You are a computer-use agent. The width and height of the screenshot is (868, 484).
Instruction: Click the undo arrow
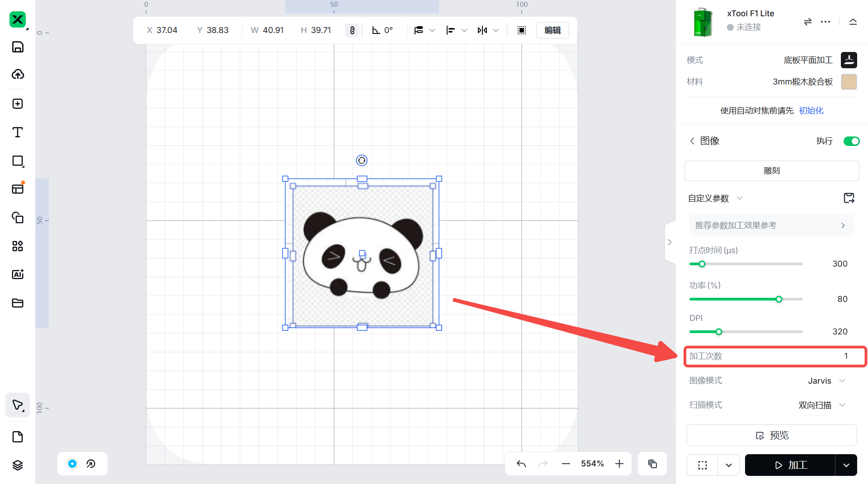point(521,464)
